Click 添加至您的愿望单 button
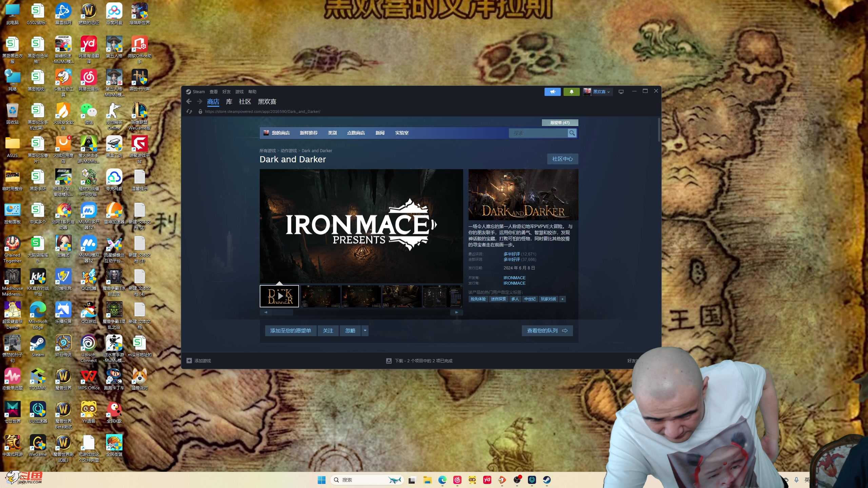This screenshot has height=488, width=868. click(x=291, y=331)
